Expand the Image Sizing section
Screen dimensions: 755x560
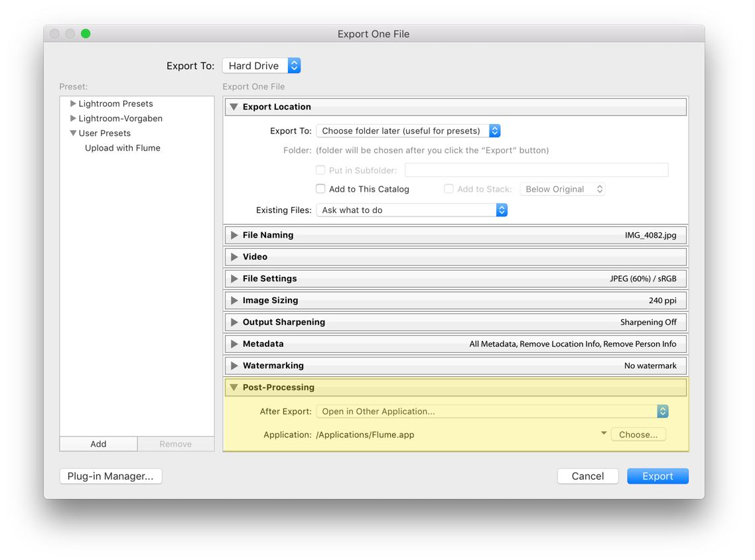click(234, 300)
